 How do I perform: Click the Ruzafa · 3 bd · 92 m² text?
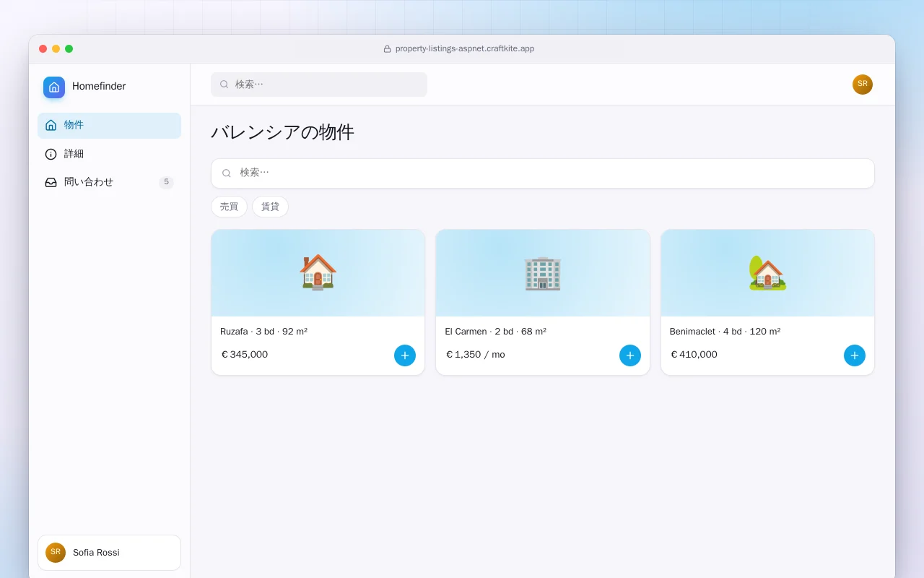(263, 332)
